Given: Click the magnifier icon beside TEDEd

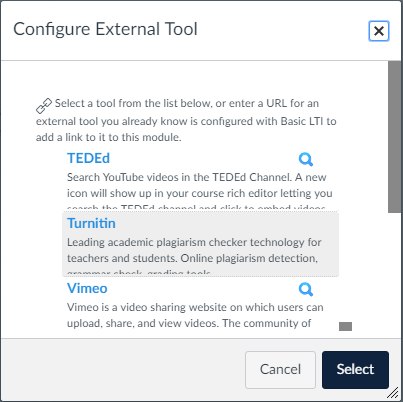Looking at the screenshot, I should click(306, 159).
